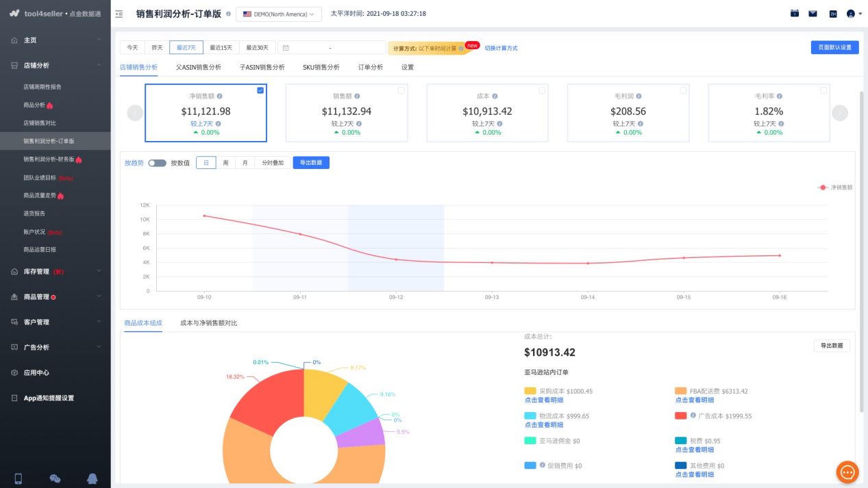Switch to 成本与净销售额对比 tab

pyautogui.click(x=209, y=322)
